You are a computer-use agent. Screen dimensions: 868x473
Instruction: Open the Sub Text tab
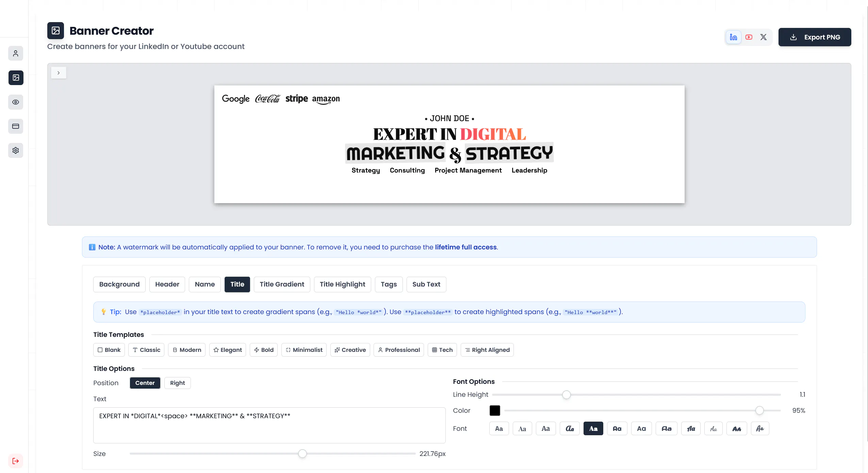[x=426, y=284]
